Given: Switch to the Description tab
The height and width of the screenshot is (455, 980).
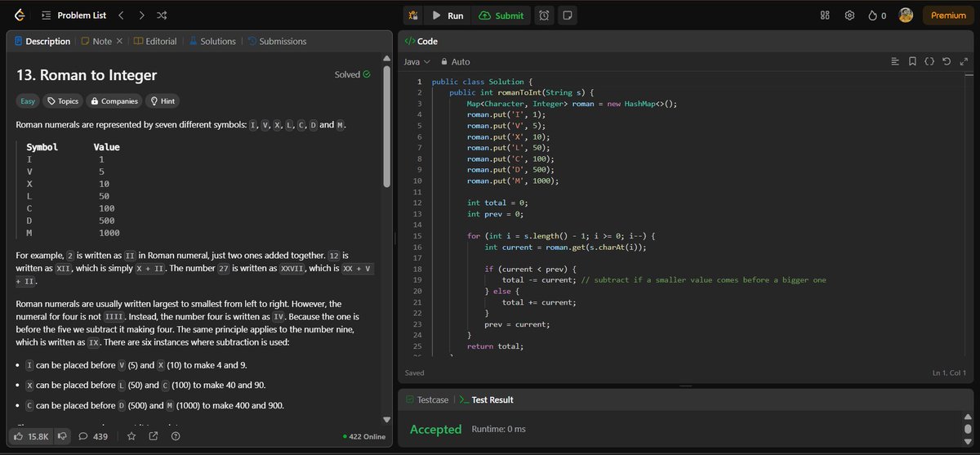Looking at the screenshot, I should click(41, 41).
